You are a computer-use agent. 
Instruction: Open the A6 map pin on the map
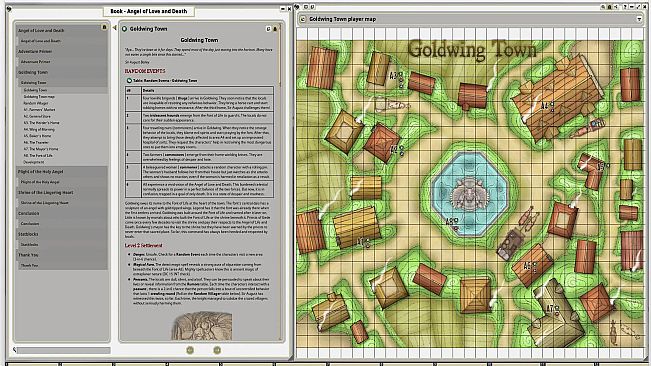[530, 266]
